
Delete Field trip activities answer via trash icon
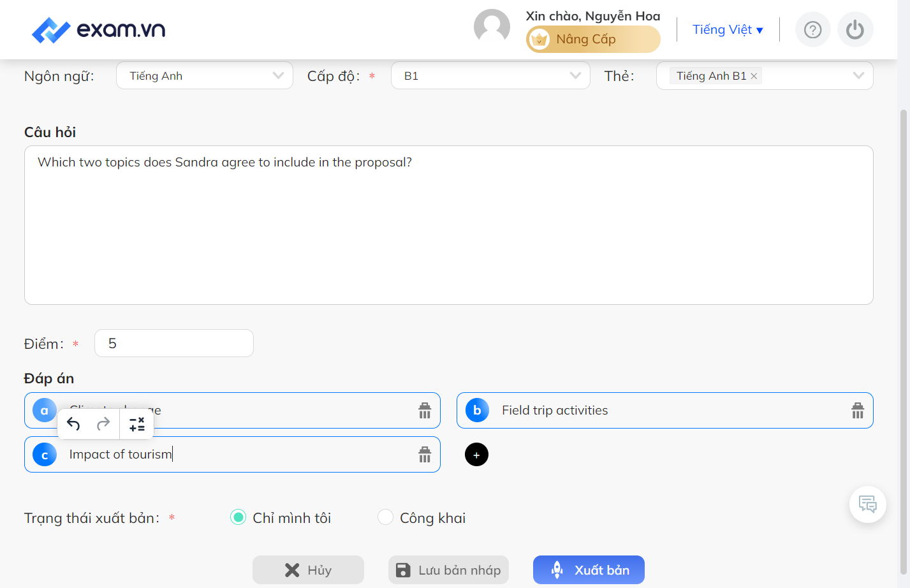click(858, 411)
